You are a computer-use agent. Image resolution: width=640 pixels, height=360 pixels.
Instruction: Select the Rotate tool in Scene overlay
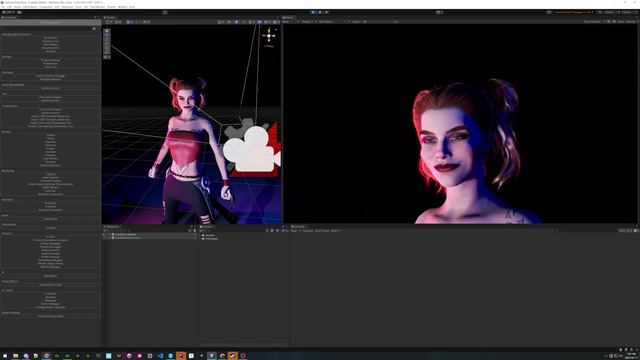point(107,40)
